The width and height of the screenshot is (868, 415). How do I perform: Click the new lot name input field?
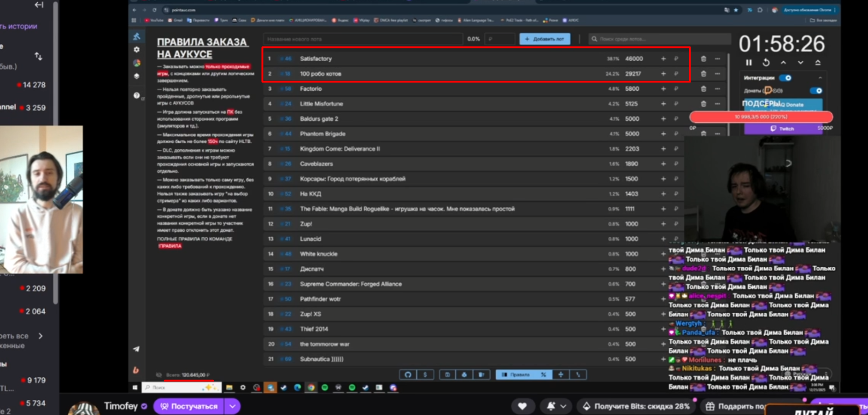coord(363,39)
